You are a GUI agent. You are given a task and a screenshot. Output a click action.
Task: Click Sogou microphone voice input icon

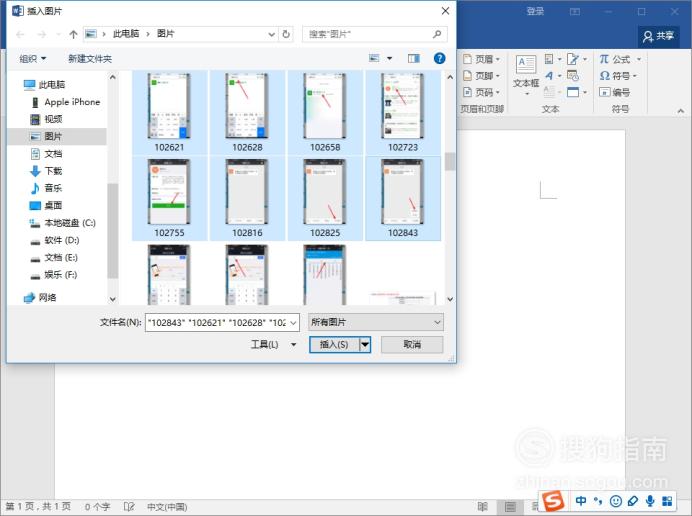coord(650,501)
